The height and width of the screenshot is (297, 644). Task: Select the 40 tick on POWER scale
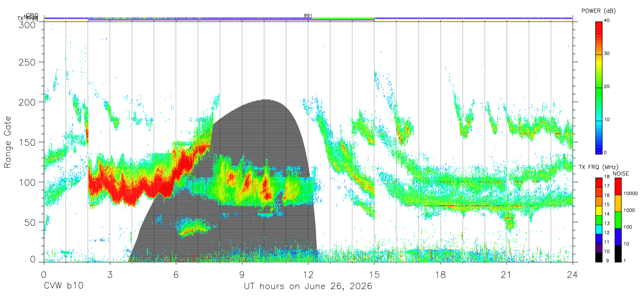pos(607,21)
